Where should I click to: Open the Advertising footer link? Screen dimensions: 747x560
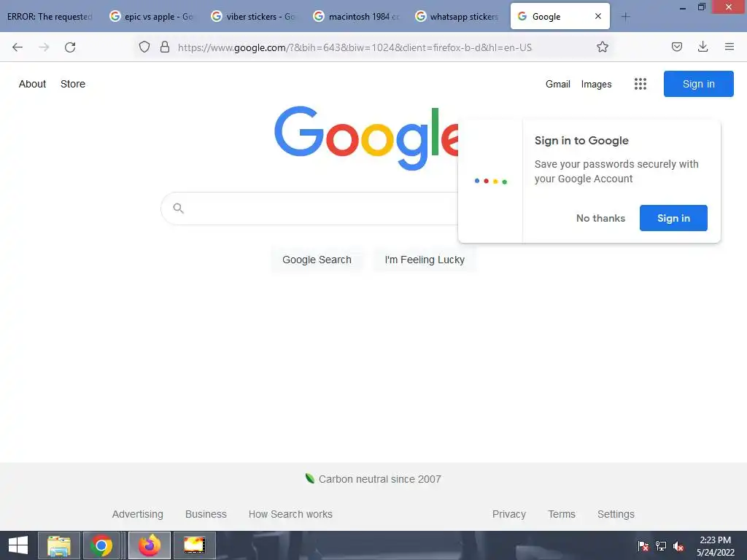pos(138,514)
